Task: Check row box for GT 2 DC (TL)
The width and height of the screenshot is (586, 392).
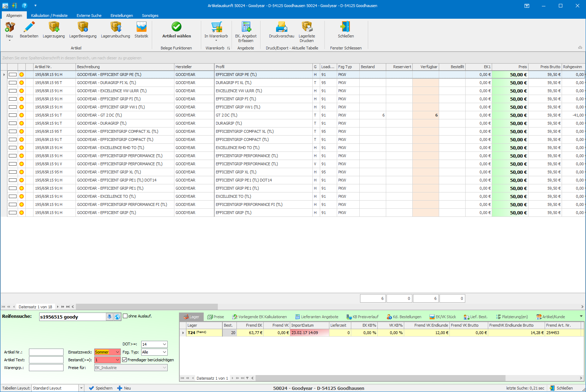Action: (13, 115)
